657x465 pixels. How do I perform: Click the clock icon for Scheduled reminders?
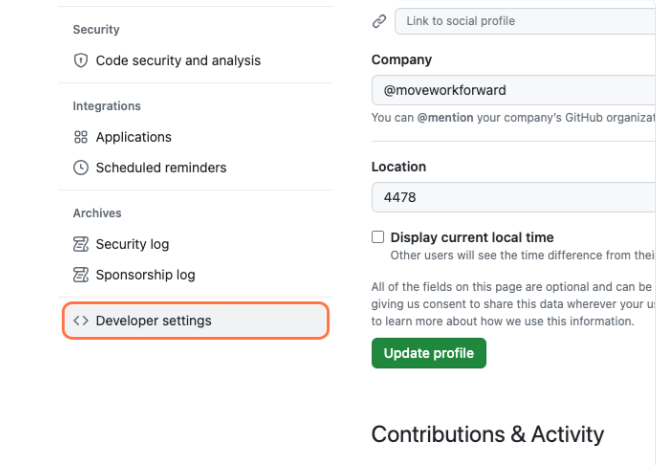pyautogui.click(x=81, y=168)
